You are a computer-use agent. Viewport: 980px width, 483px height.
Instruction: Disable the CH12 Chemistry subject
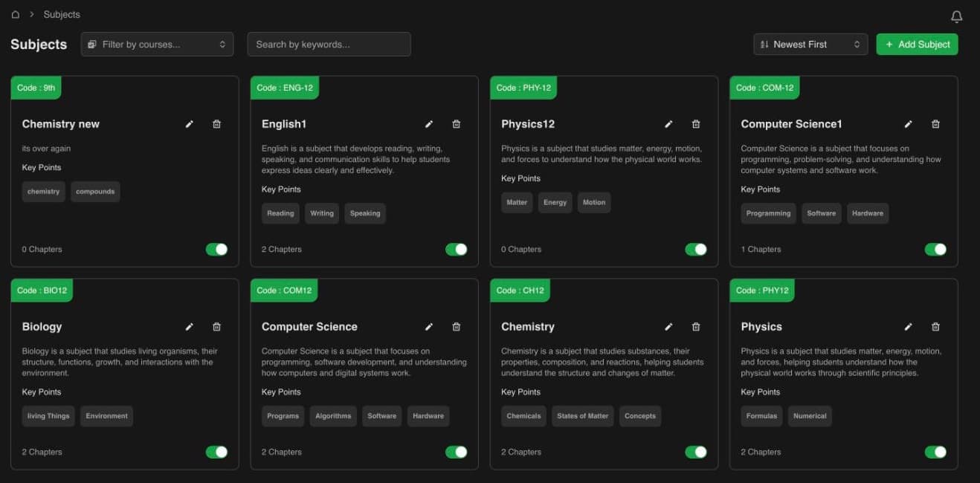click(x=696, y=452)
